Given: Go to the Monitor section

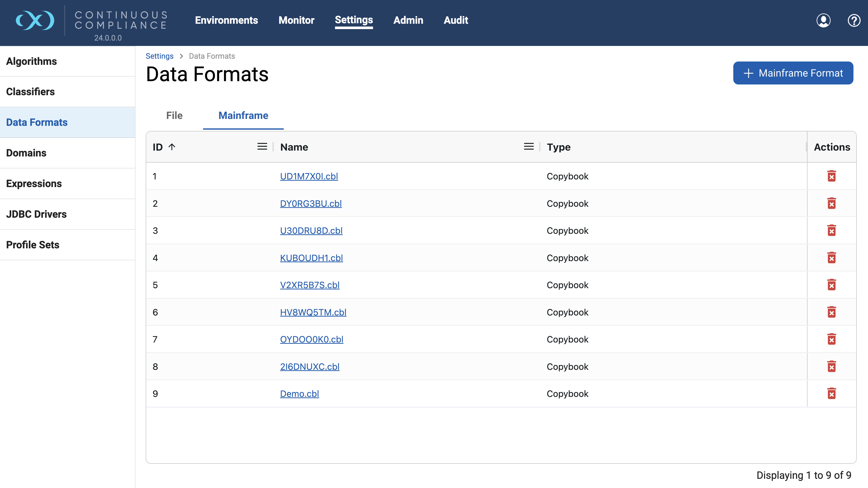Looking at the screenshot, I should (296, 20).
